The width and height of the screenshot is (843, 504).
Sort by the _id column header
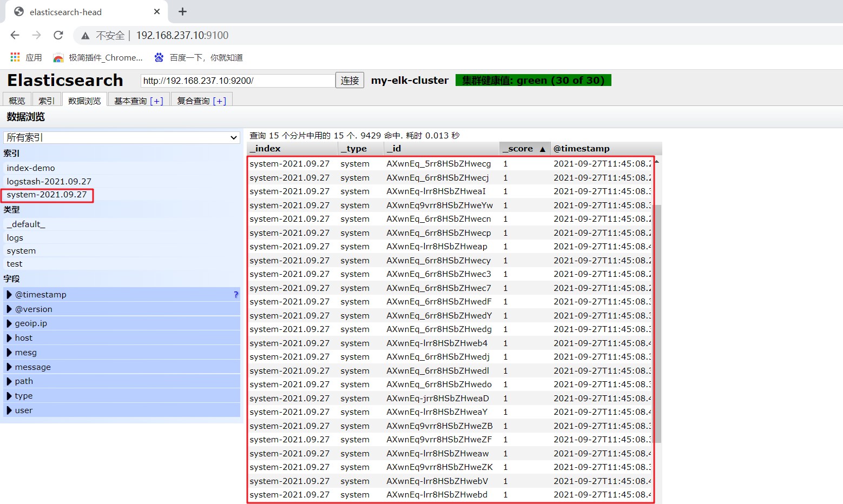[441, 149]
